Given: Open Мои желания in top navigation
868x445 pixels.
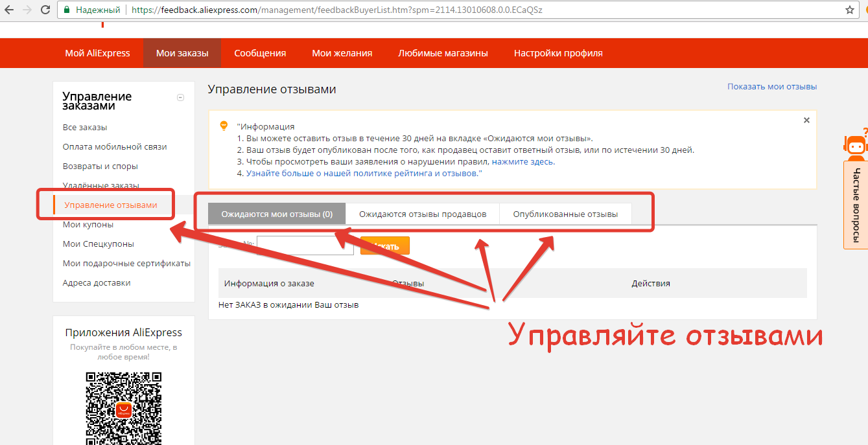Looking at the screenshot, I should point(342,53).
